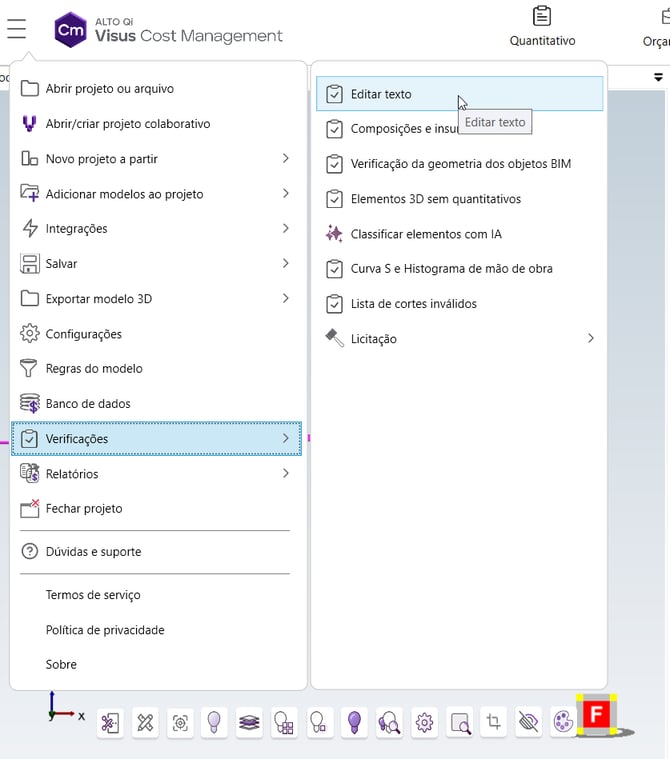Open the gear settings icon in bottom toolbar
The width and height of the screenshot is (670, 759).
[x=424, y=722]
